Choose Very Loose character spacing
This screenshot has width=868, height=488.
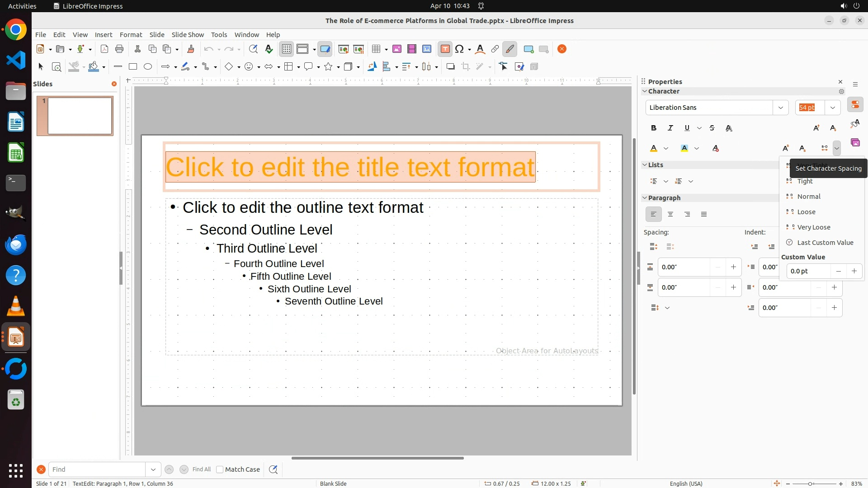coord(814,227)
